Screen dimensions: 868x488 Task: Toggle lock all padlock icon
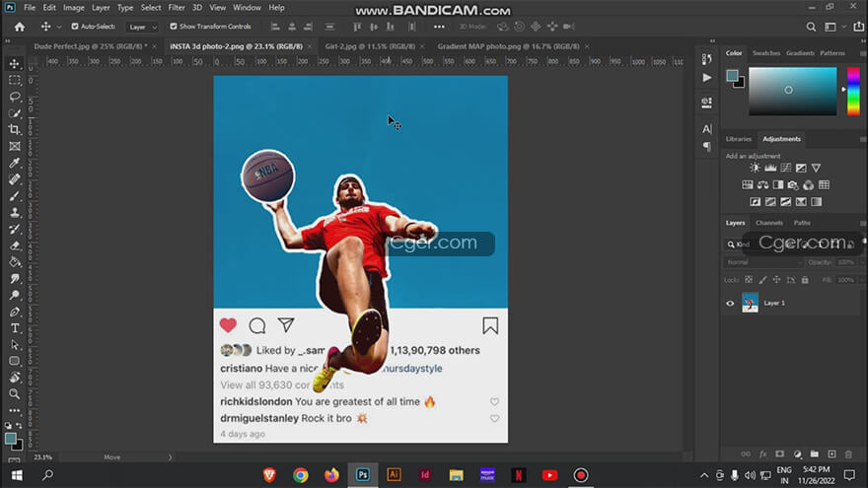805,280
